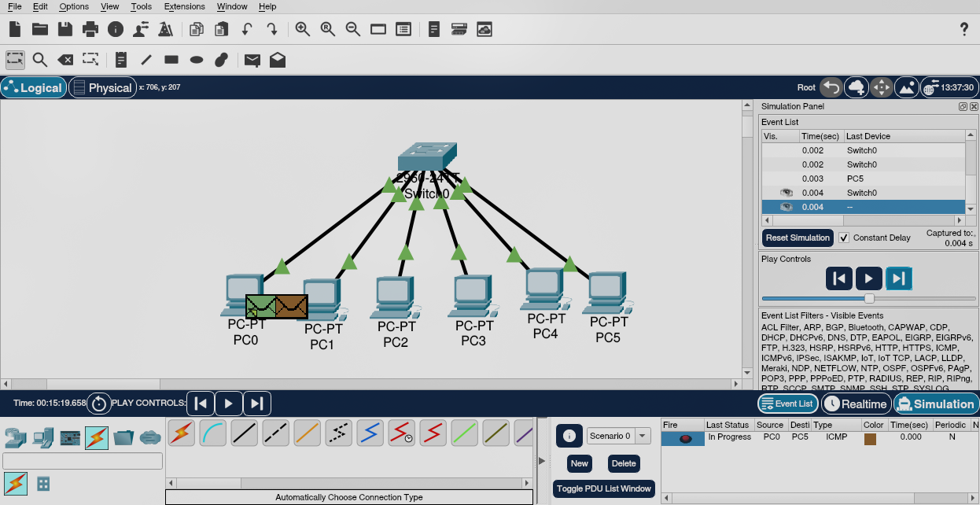980x505 pixels.
Task: Pick the copper straight-through black cable
Action: pyautogui.click(x=245, y=432)
